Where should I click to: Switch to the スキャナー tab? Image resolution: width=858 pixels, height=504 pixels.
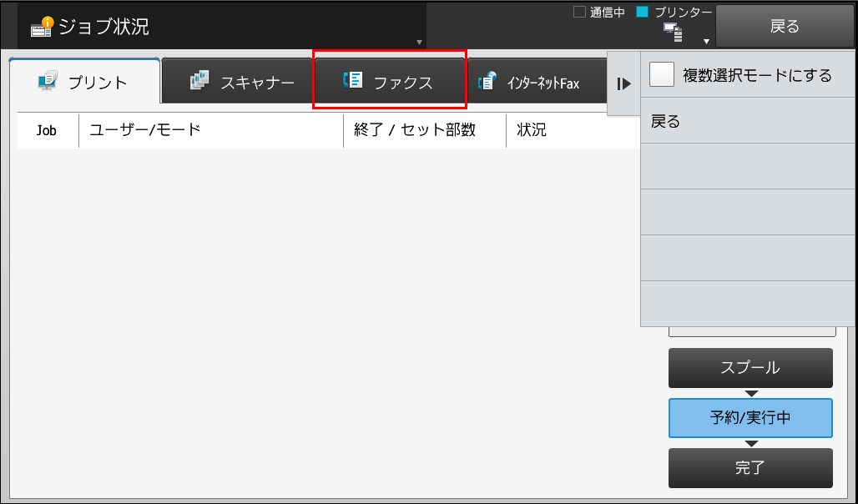pos(237,80)
